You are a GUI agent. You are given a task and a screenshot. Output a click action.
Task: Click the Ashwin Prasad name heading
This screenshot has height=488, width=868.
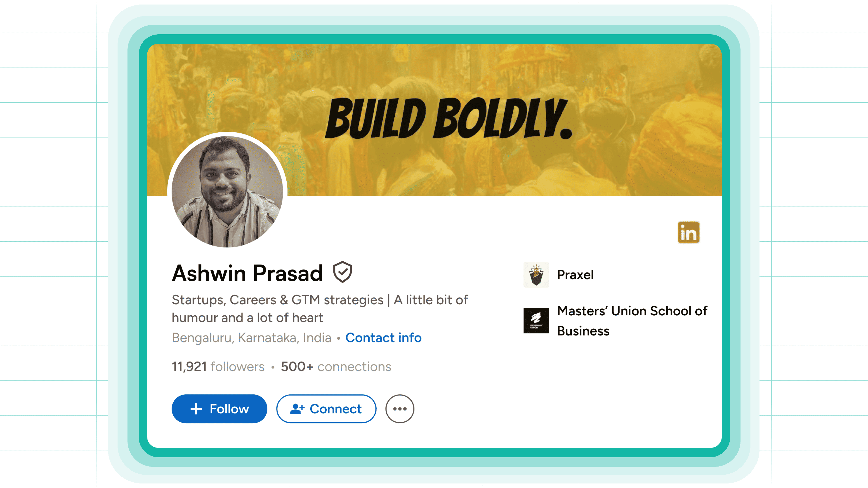[247, 273]
